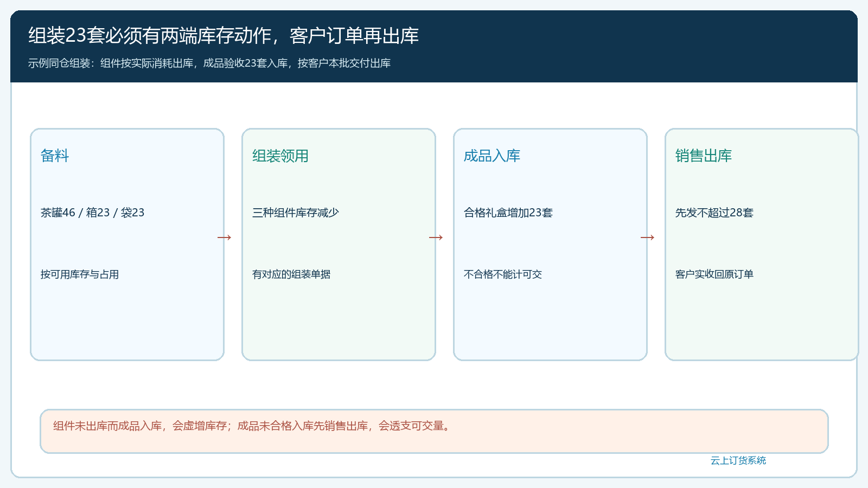Click the red warning note about 虚增库存

pyautogui.click(x=434, y=431)
